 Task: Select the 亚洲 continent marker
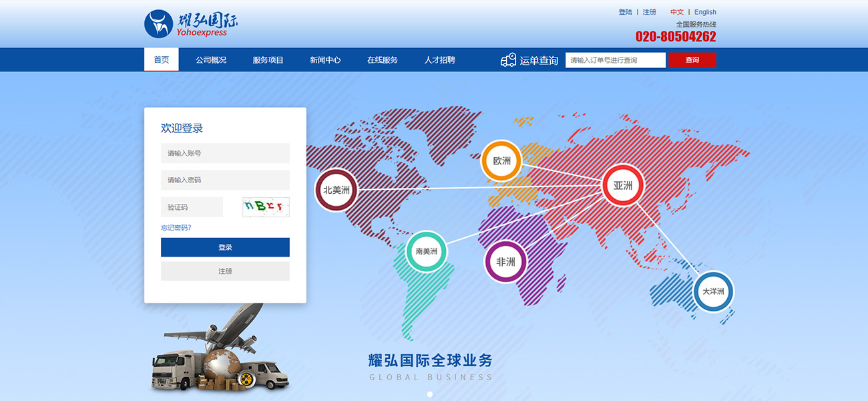(x=622, y=186)
